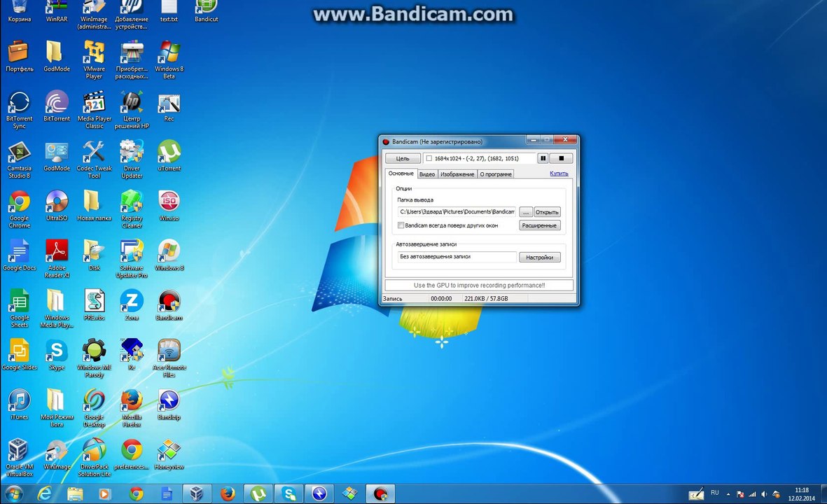Click the Открыть button
This screenshot has height=504, width=827.
547,212
